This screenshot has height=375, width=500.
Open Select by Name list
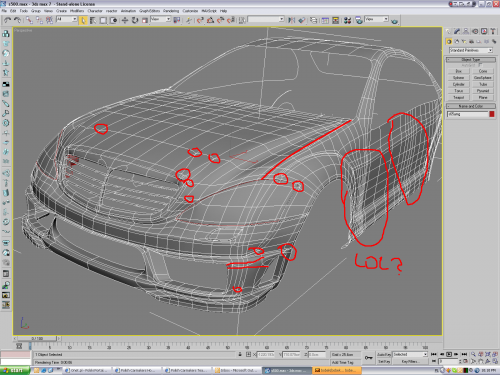point(93,20)
